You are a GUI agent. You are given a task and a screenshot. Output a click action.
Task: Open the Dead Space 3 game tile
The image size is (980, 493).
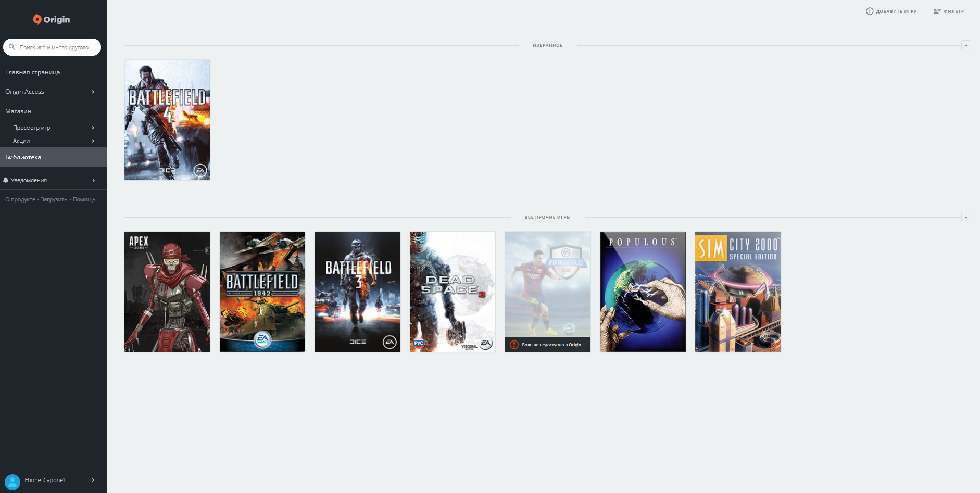click(453, 292)
